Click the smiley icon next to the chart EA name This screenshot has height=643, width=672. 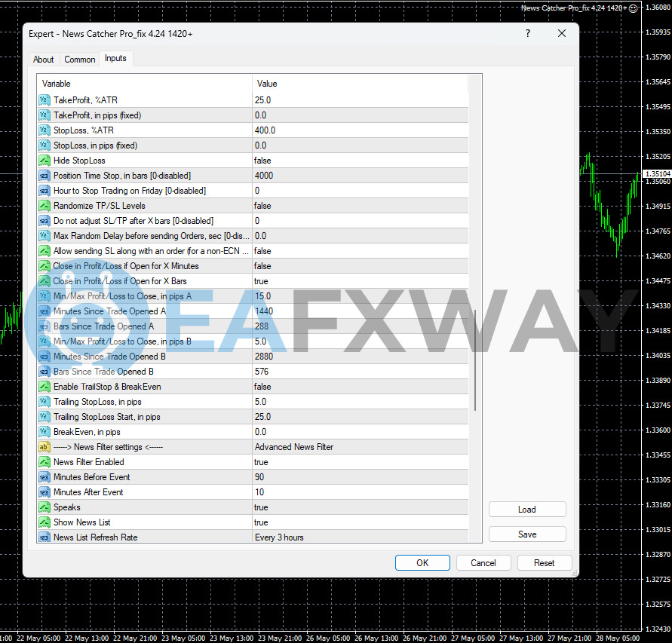(x=633, y=8)
